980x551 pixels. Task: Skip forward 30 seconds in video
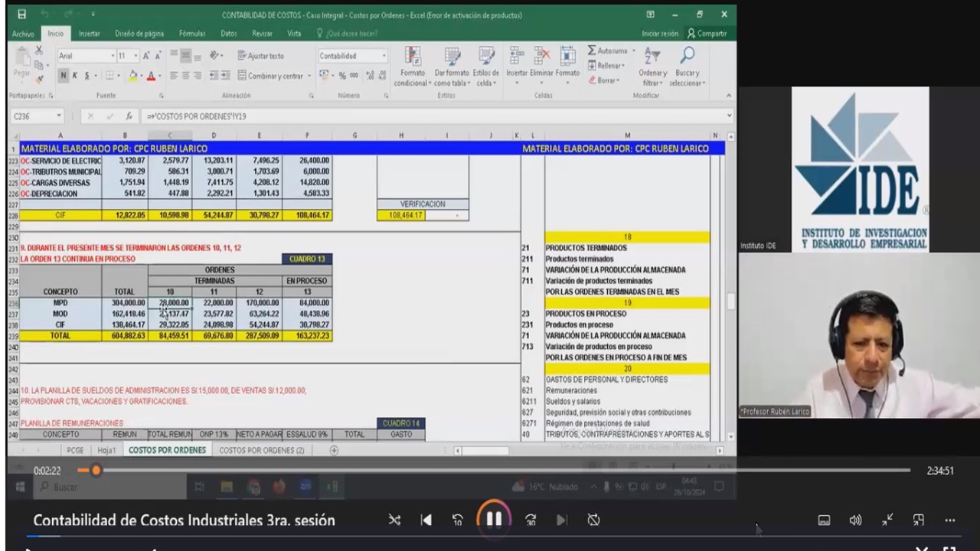(531, 520)
